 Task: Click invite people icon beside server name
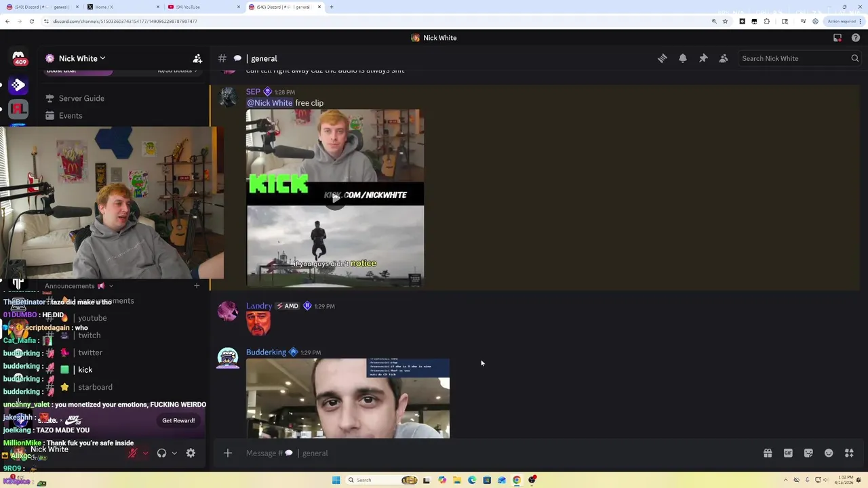click(x=197, y=58)
